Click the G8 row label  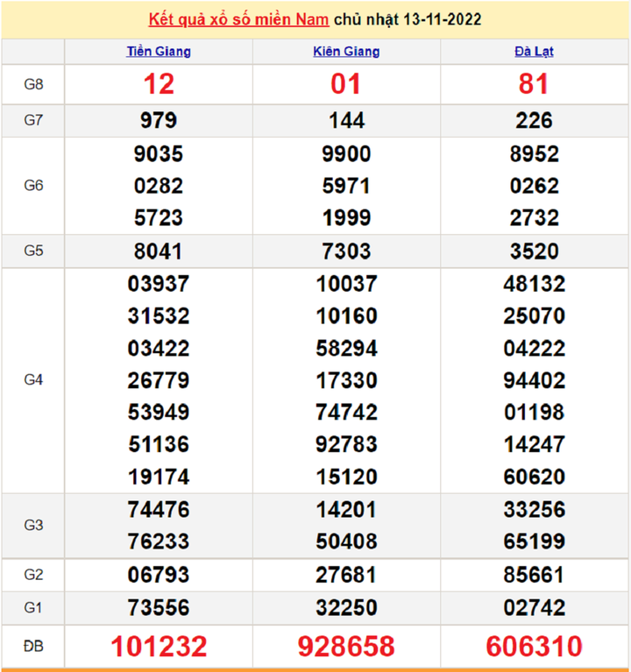click(33, 84)
